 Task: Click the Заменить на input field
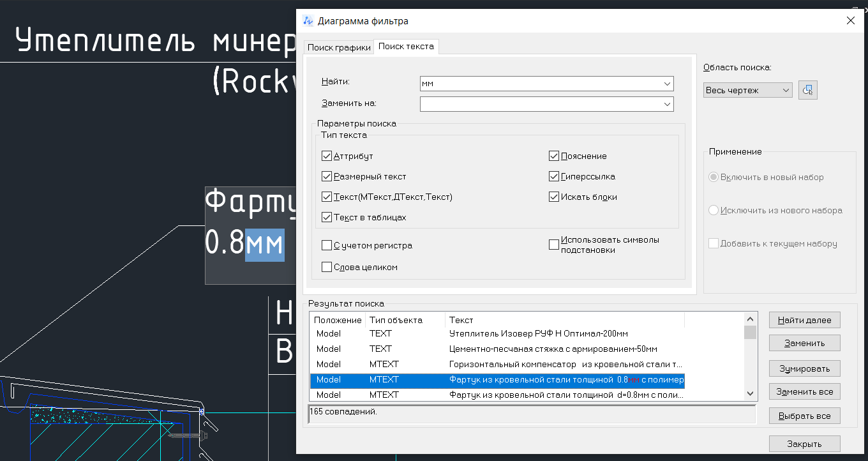[x=541, y=104]
